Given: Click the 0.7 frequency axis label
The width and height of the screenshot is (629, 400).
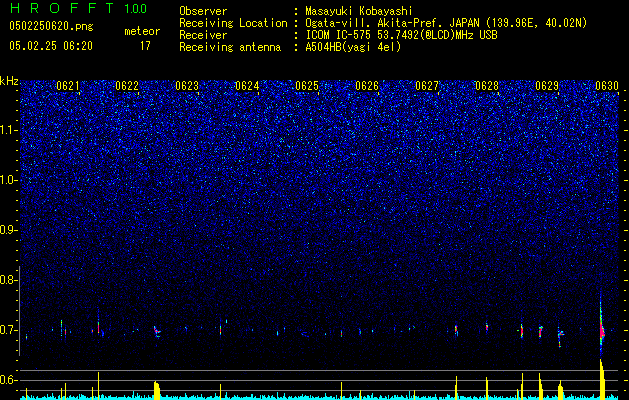Looking at the screenshot, I should [8, 330].
